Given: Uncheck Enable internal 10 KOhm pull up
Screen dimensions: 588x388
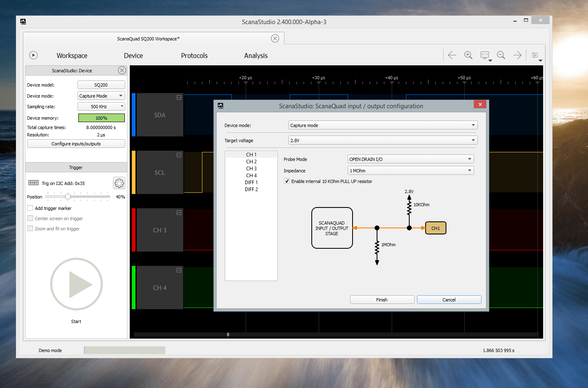Looking at the screenshot, I should pyautogui.click(x=287, y=181).
